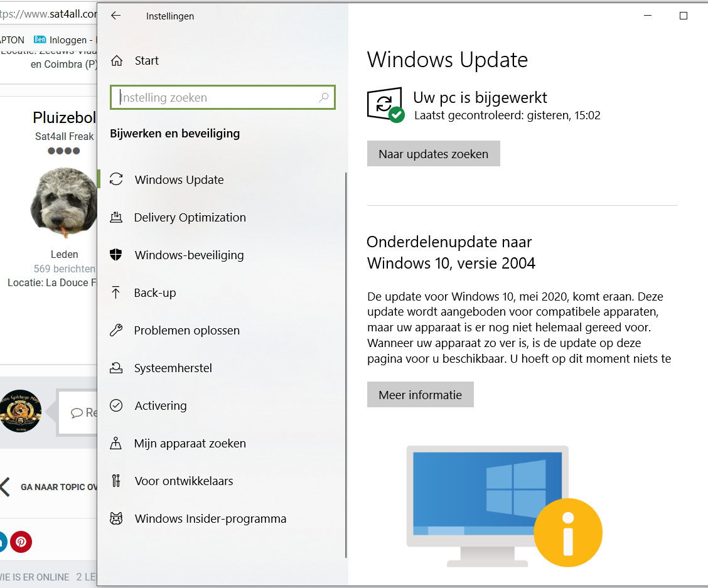Click the Problemen oplossen wrench icon
The image size is (708, 588).
coord(116,330)
